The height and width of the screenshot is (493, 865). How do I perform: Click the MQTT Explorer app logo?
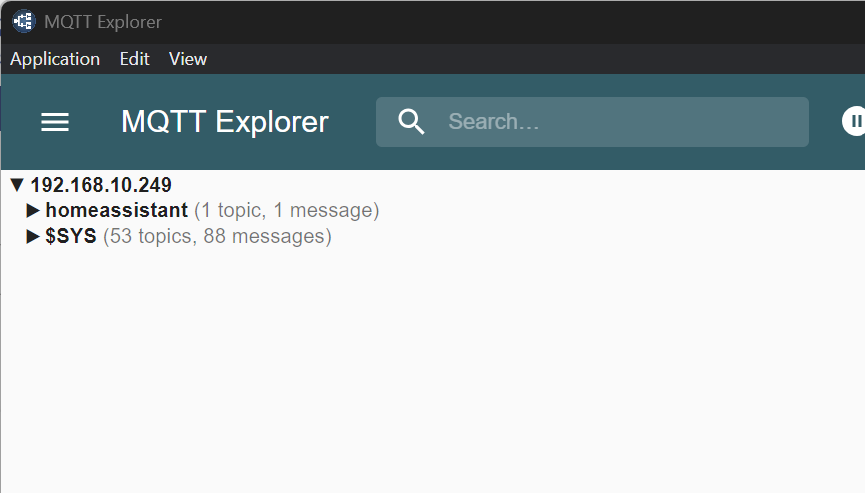click(24, 22)
